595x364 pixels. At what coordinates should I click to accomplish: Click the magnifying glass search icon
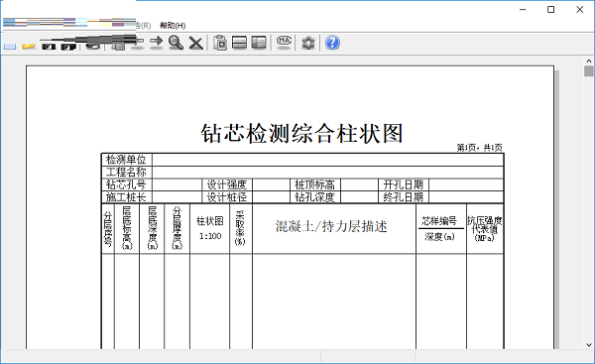[176, 43]
